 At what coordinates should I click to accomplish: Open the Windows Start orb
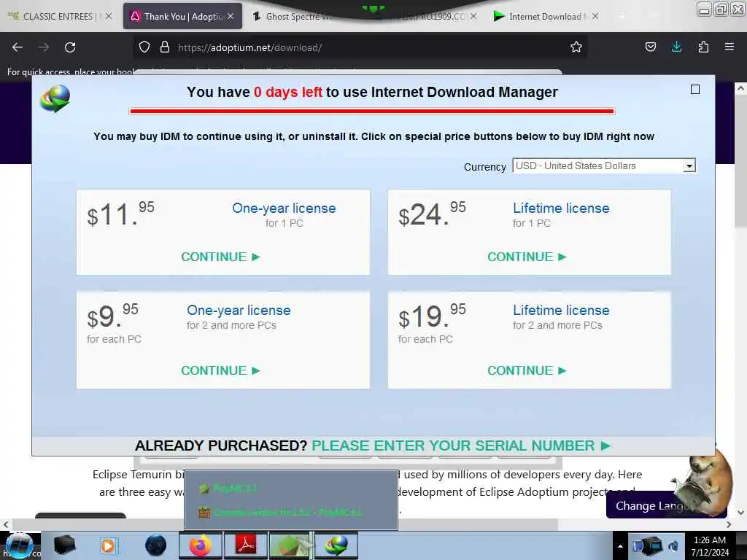pos(19,545)
